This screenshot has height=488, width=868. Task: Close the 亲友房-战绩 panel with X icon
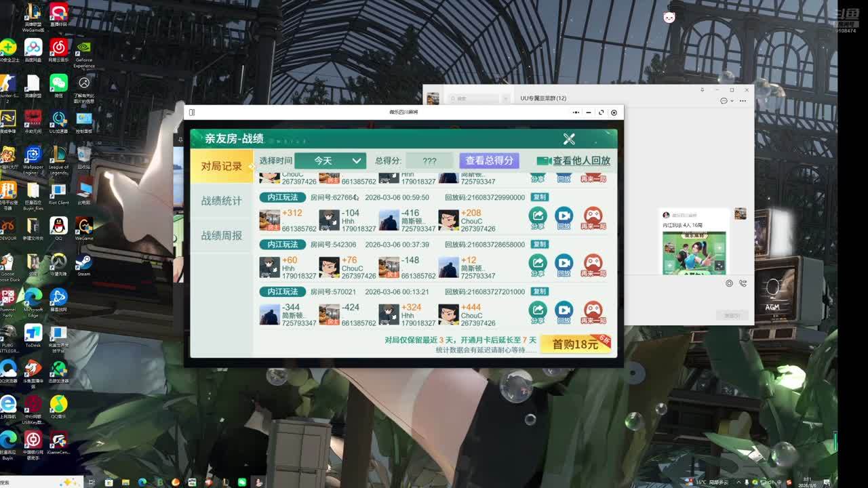[x=569, y=139]
